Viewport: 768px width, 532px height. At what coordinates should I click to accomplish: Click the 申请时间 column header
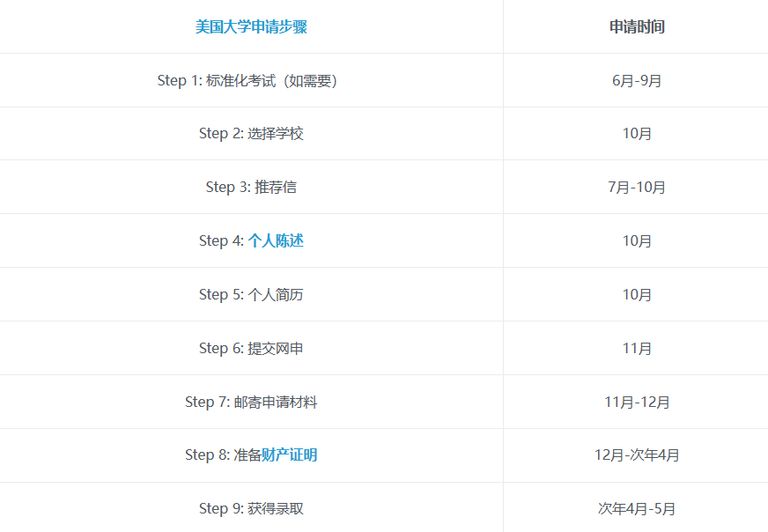[x=637, y=26]
